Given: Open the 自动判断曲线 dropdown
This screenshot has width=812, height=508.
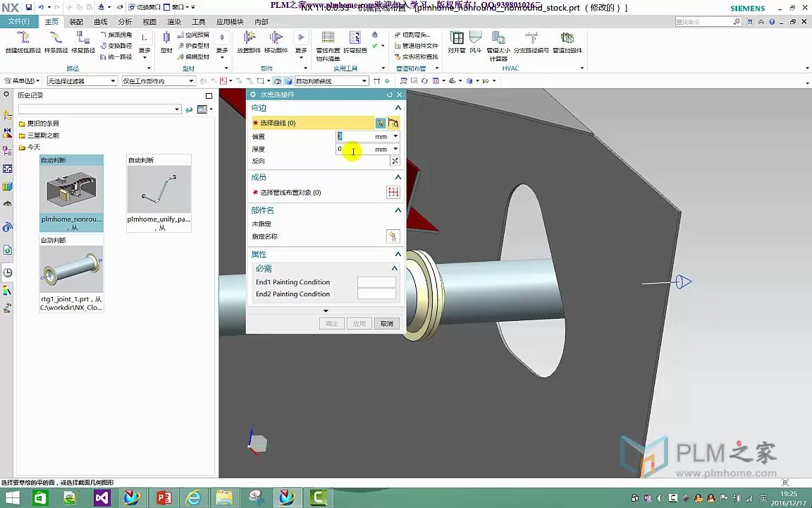Looking at the screenshot, I should coord(331,81).
